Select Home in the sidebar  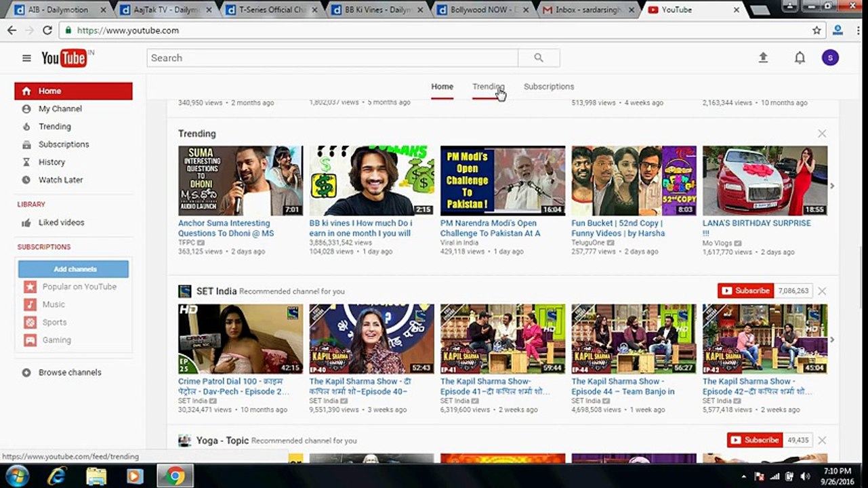(x=73, y=91)
